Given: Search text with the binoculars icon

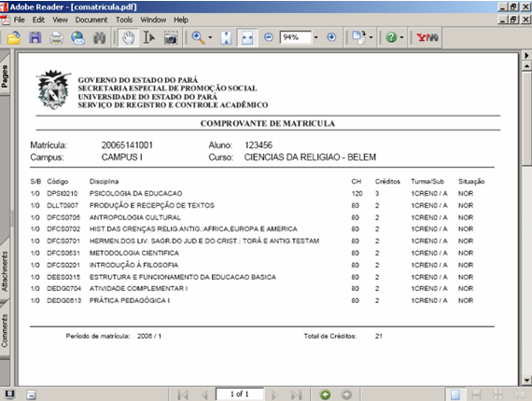Looking at the screenshot, I should coord(100,37).
